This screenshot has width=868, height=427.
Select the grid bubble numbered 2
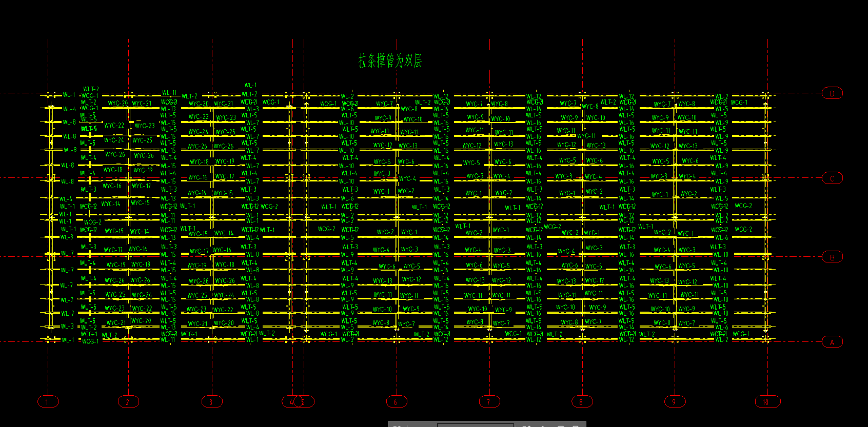click(x=128, y=402)
